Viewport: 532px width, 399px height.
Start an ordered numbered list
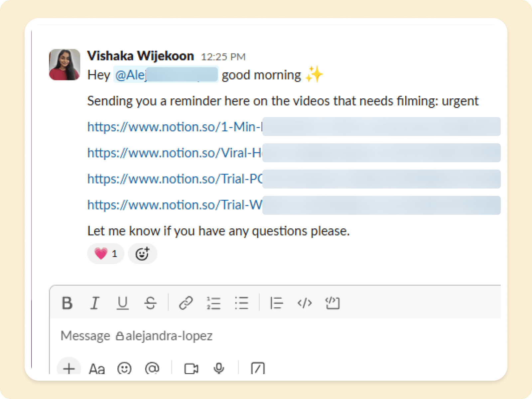click(213, 303)
